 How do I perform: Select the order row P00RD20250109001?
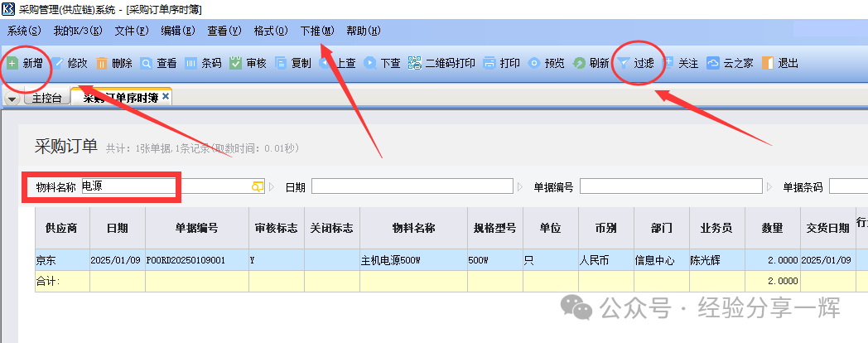pos(195,259)
